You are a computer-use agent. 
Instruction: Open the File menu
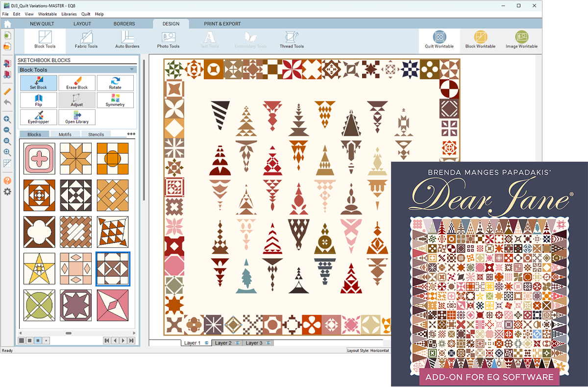tap(6, 14)
